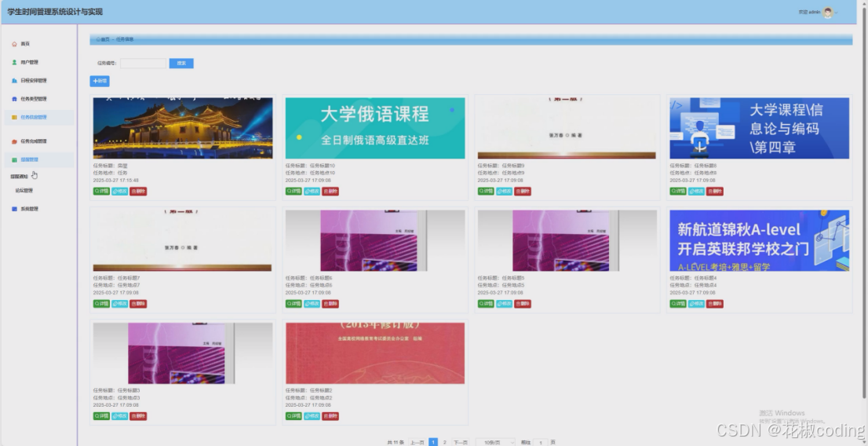Click 修改 for 任务标题10
The width and height of the screenshot is (868, 446).
tap(312, 191)
